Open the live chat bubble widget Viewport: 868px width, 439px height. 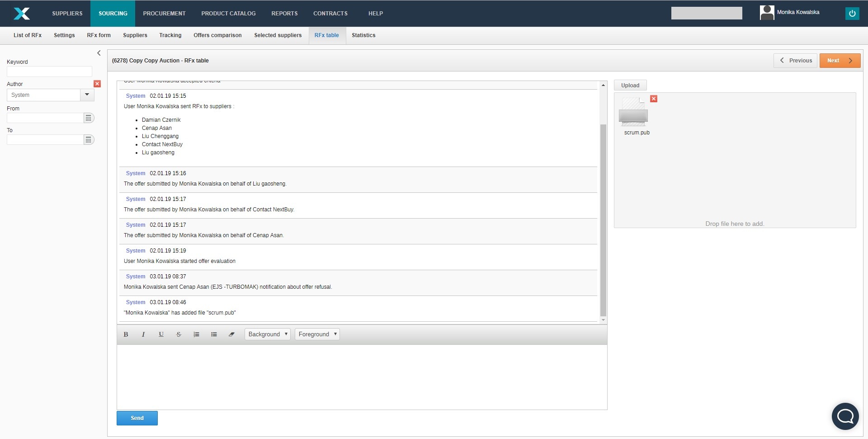click(845, 416)
